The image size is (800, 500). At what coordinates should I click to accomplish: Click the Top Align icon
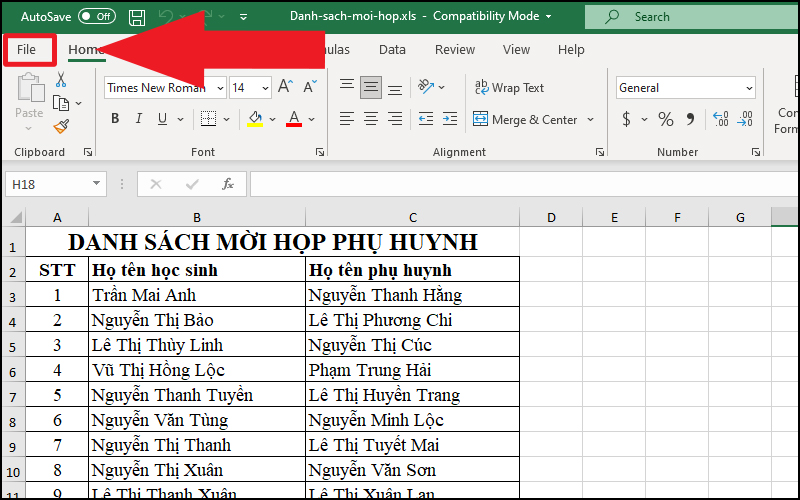(347, 87)
